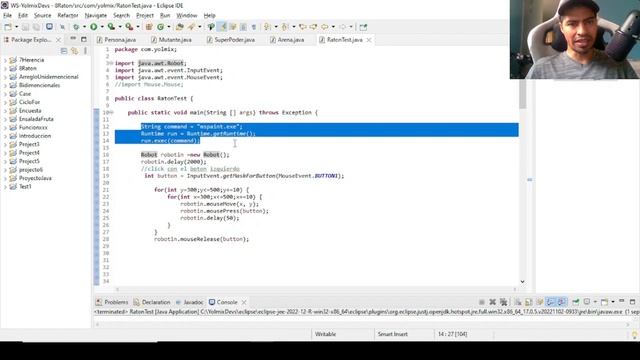The height and width of the screenshot is (360, 640).
Task: Open the Source menu
Action: 42,16
